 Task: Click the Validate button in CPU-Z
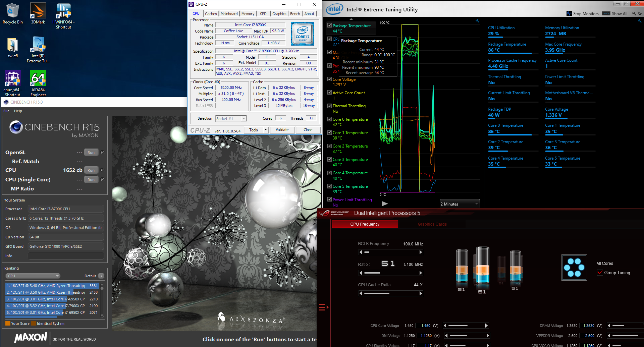282,130
